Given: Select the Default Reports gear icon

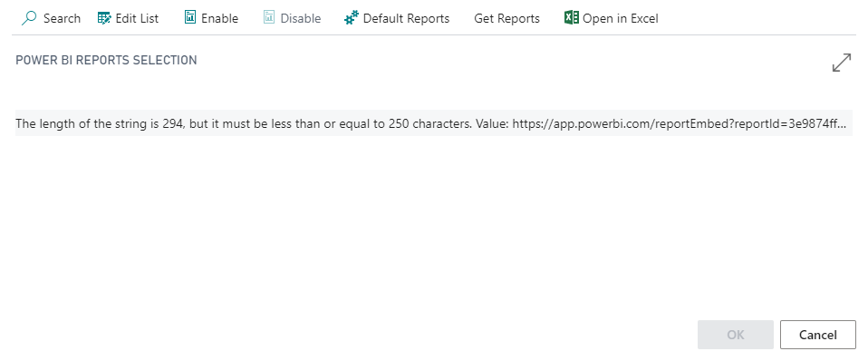Looking at the screenshot, I should pos(352,18).
